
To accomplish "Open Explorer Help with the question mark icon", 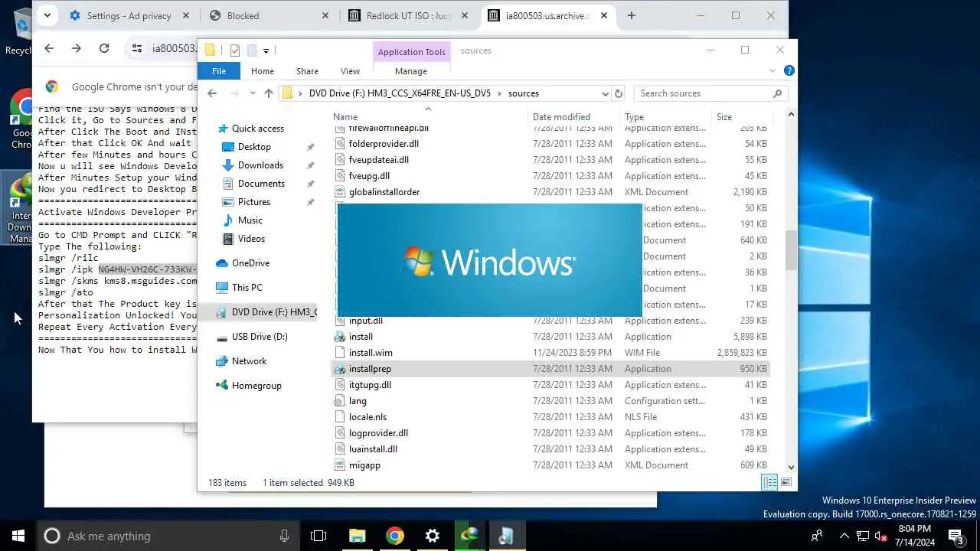I will click(789, 71).
